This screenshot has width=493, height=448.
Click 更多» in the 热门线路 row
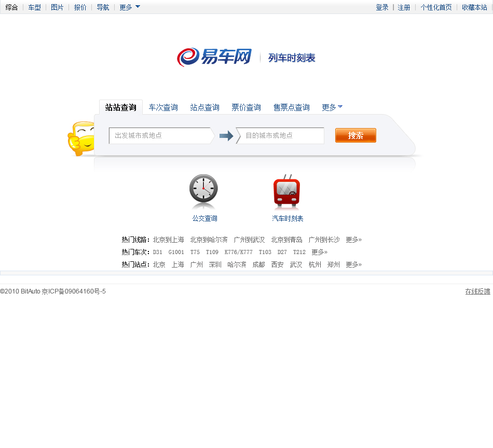click(354, 240)
